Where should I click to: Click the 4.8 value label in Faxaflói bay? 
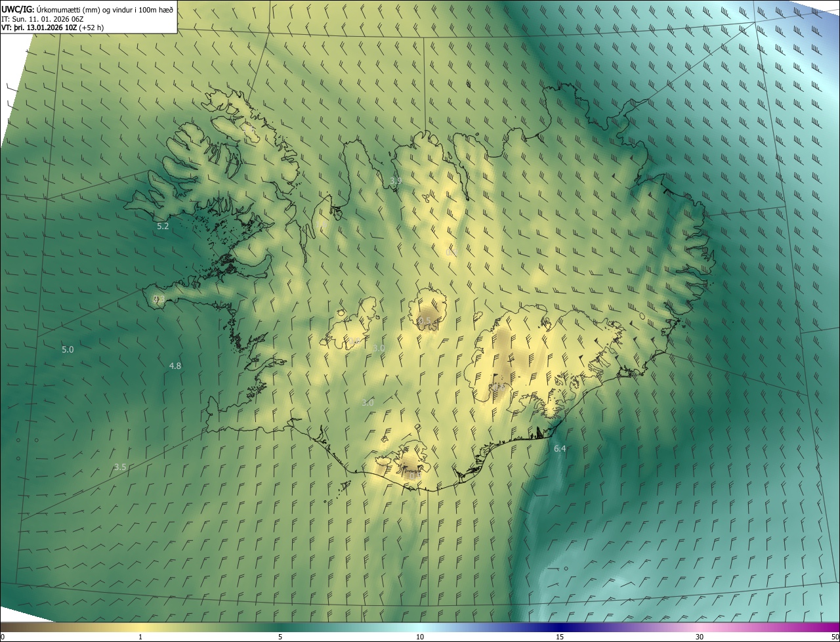175,366
